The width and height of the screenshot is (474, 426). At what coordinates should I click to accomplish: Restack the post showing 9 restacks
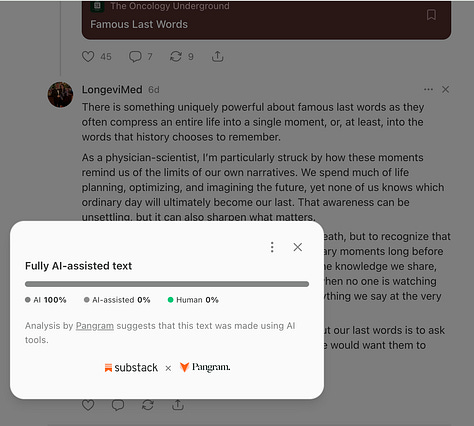(176, 57)
